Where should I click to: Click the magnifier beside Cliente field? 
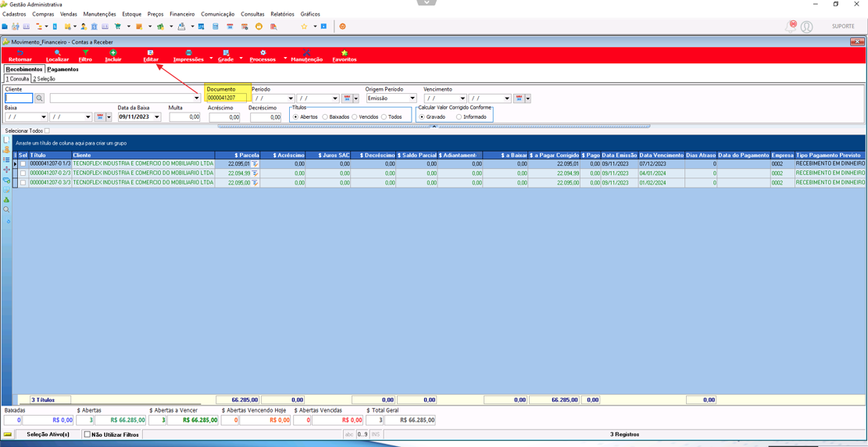pos(40,98)
